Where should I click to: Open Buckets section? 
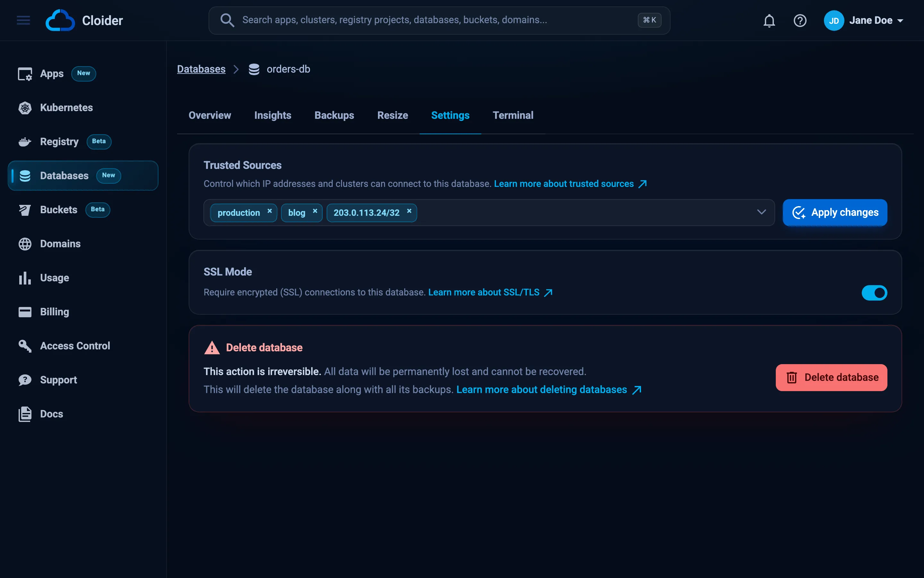point(83,209)
